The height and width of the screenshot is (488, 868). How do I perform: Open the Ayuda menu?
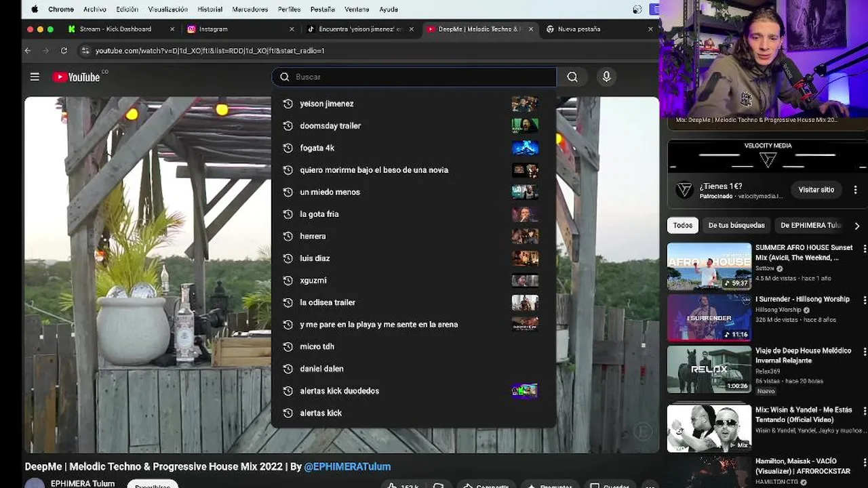pos(389,9)
